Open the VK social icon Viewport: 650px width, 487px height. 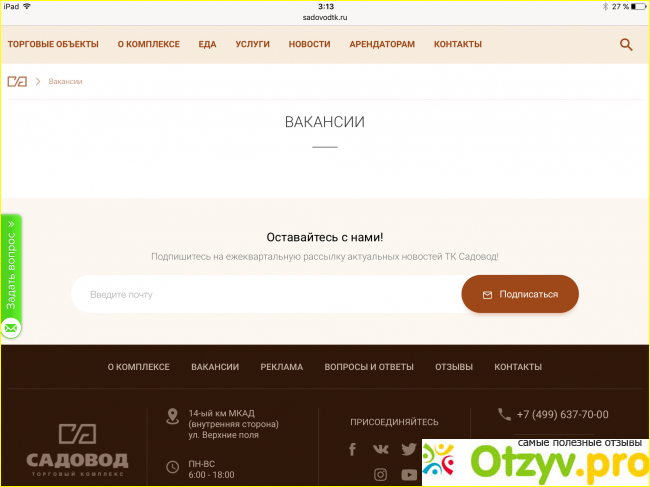(381, 449)
